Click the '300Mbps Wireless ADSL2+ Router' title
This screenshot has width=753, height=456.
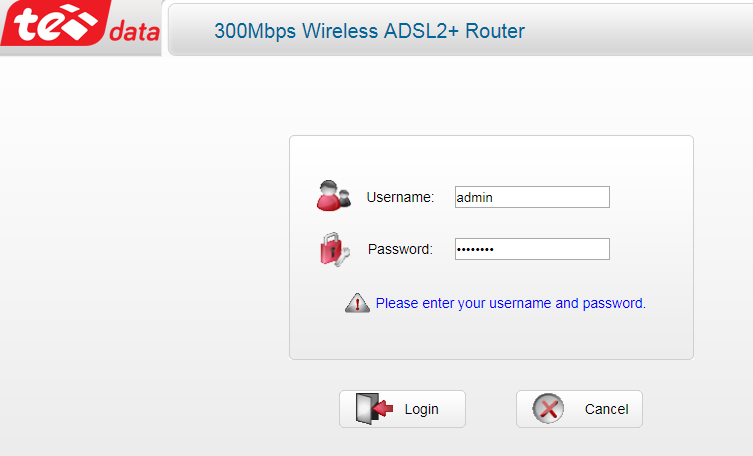[x=369, y=31]
